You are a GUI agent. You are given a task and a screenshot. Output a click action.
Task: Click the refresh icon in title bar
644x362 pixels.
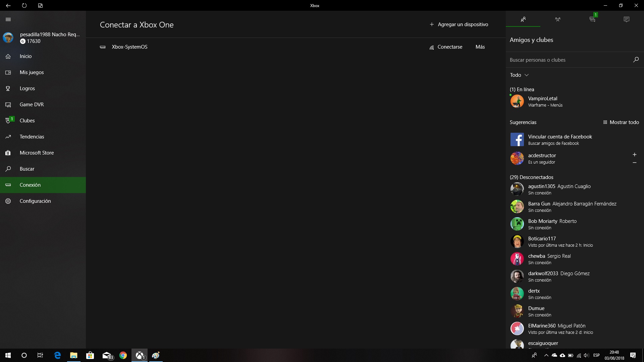(24, 5)
